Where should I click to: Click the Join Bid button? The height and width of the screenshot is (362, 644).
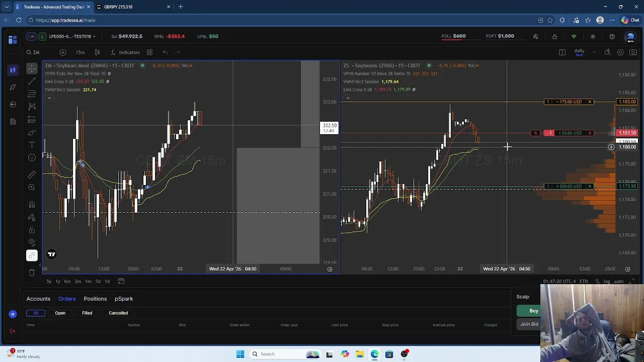[528, 324]
